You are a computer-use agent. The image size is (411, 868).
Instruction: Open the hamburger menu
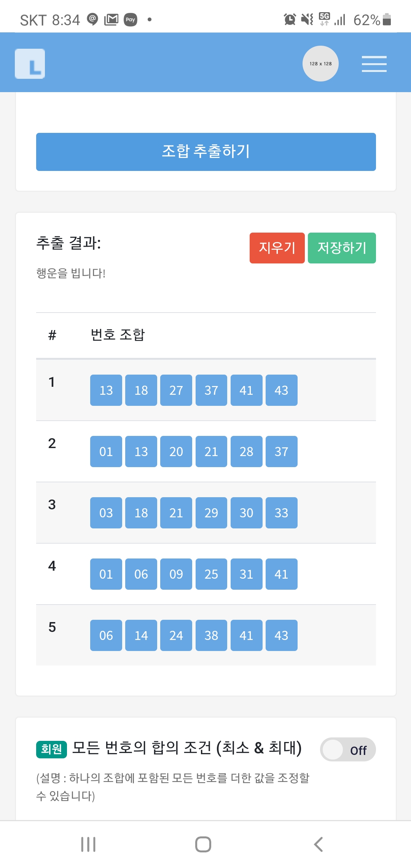click(374, 64)
